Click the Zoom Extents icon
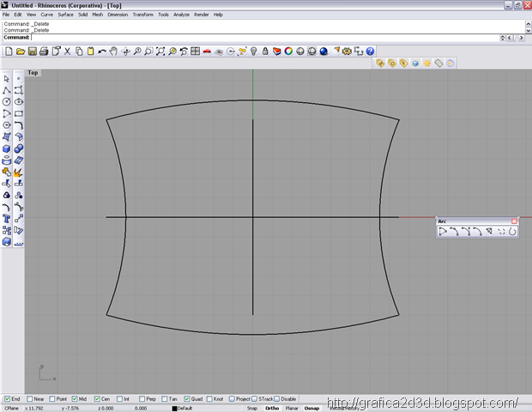 pyautogui.click(x=160, y=51)
